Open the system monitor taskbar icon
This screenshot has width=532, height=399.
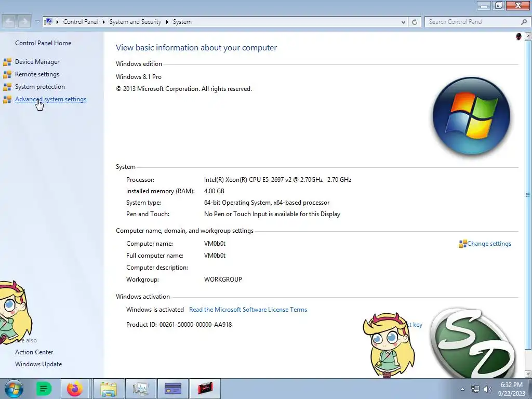[140, 389]
